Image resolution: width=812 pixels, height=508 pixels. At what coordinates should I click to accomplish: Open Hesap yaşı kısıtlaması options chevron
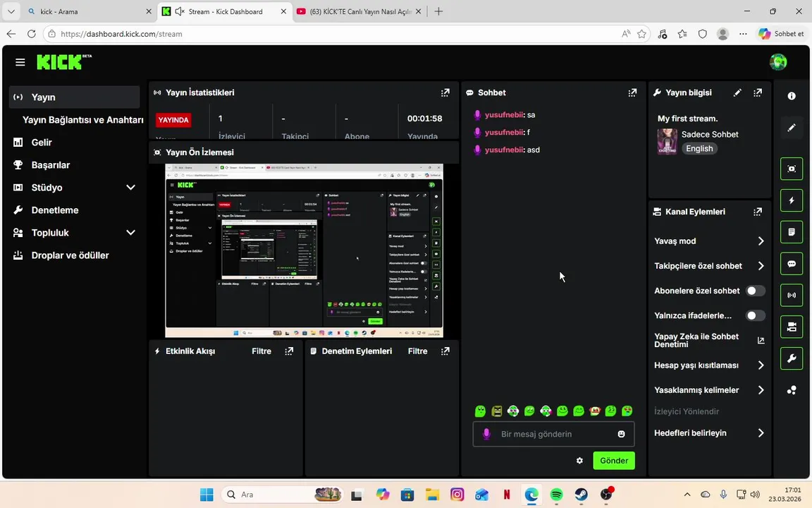(x=761, y=365)
